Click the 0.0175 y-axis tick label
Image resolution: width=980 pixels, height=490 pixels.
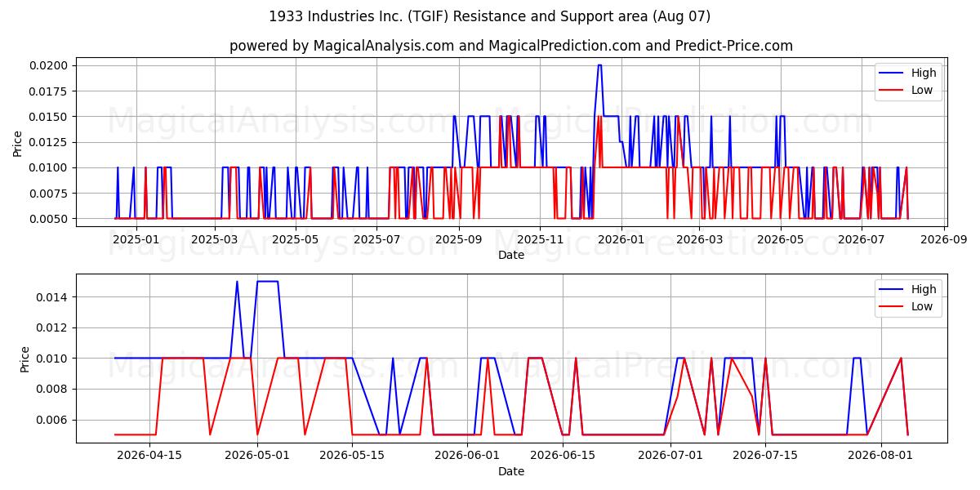pyautogui.click(x=51, y=91)
